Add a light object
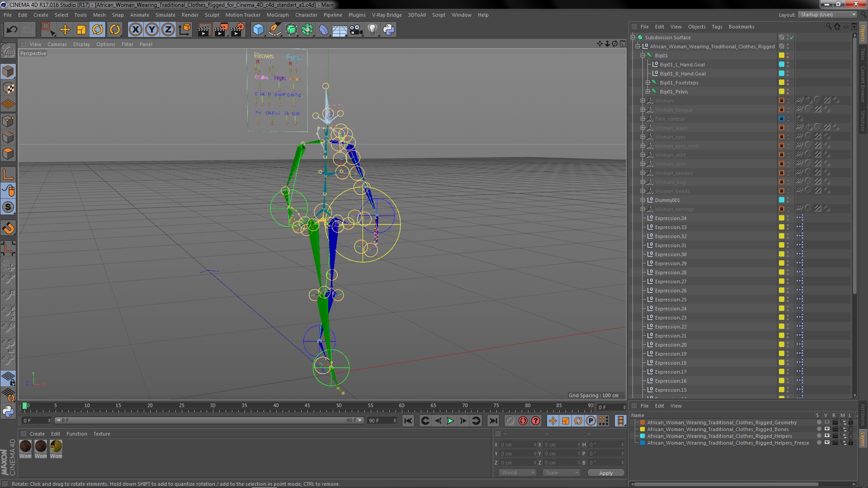The height and width of the screenshot is (488, 868). (x=372, y=30)
